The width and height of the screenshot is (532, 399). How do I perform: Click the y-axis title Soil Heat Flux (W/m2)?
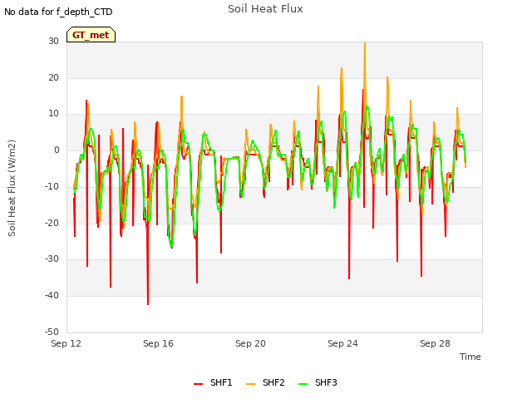point(12,188)
